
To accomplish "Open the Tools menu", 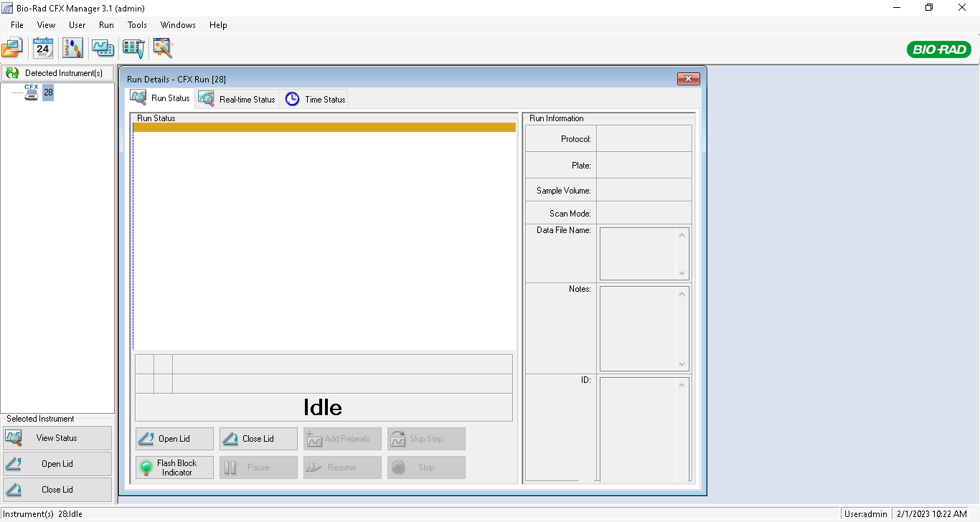I will pyautogui.click(x=137, y=25).
